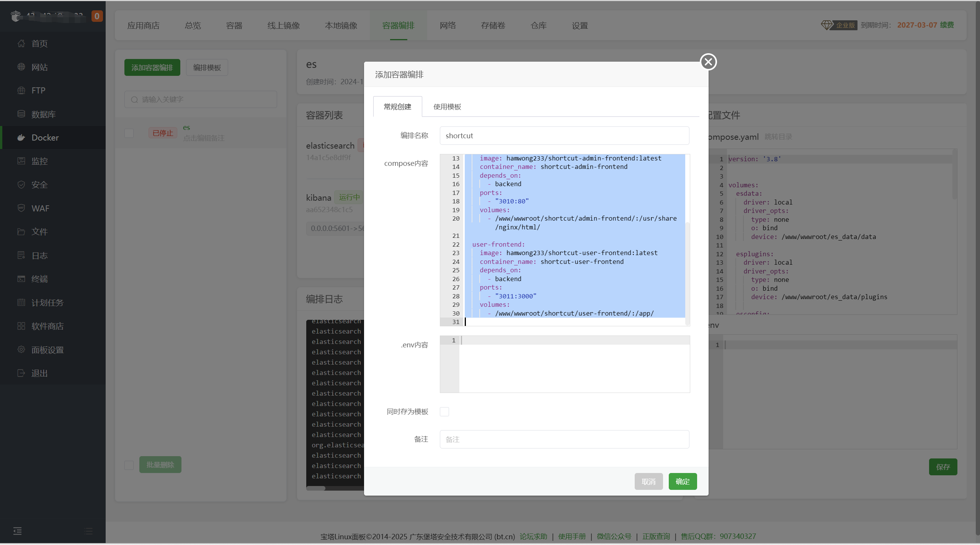Image resolution: width=980 pixels, height=545 pixels.
Task: Cancel the dialog via 取消 button
Action: pos(648,481)
